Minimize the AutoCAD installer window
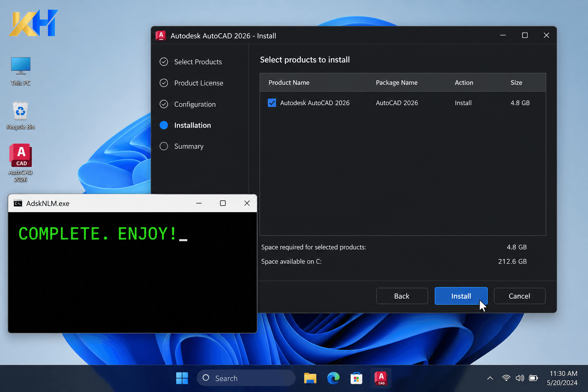588x392 pixels. [503, 35]
